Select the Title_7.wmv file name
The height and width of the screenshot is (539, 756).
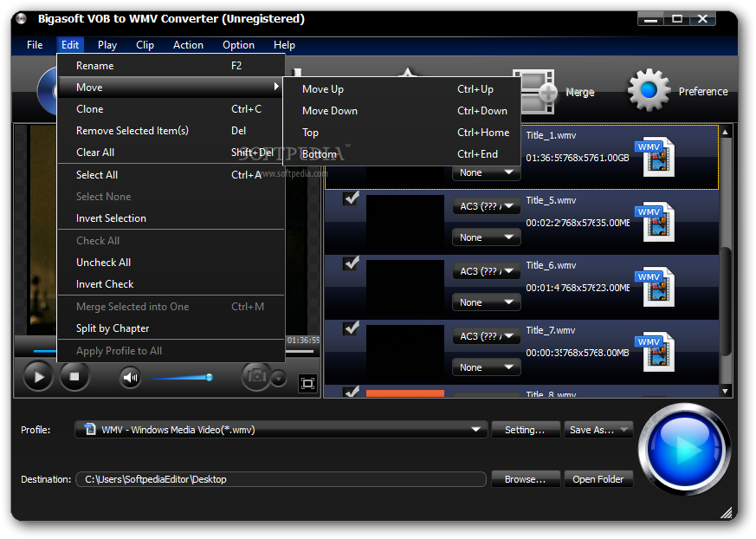pyautogui.click(x=551, y=330)
